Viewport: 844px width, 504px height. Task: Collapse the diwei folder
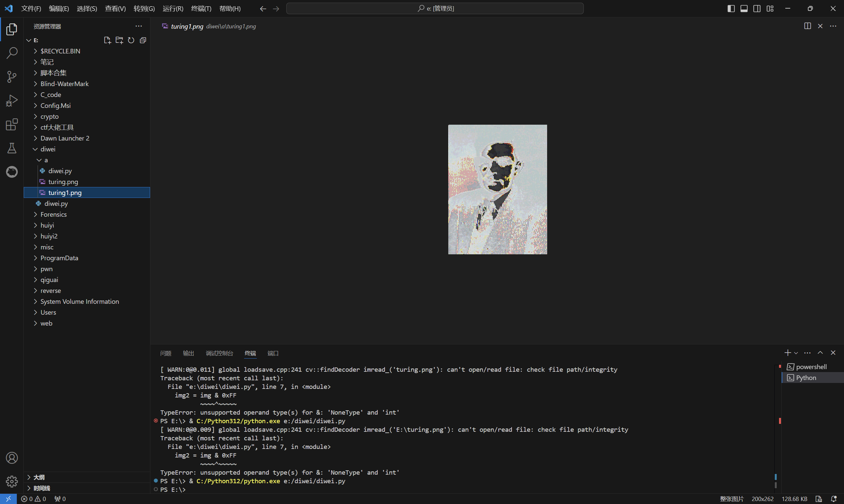click(x=87, y=149)
